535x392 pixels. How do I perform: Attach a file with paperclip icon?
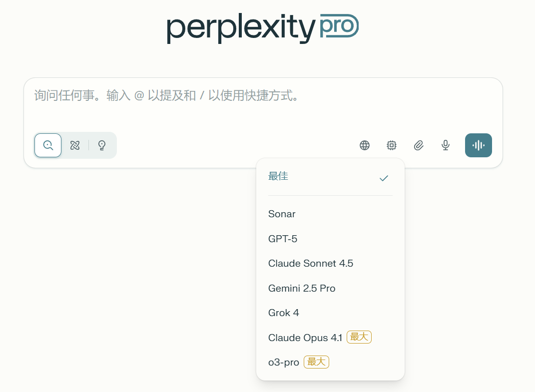(x=419, y=145)
